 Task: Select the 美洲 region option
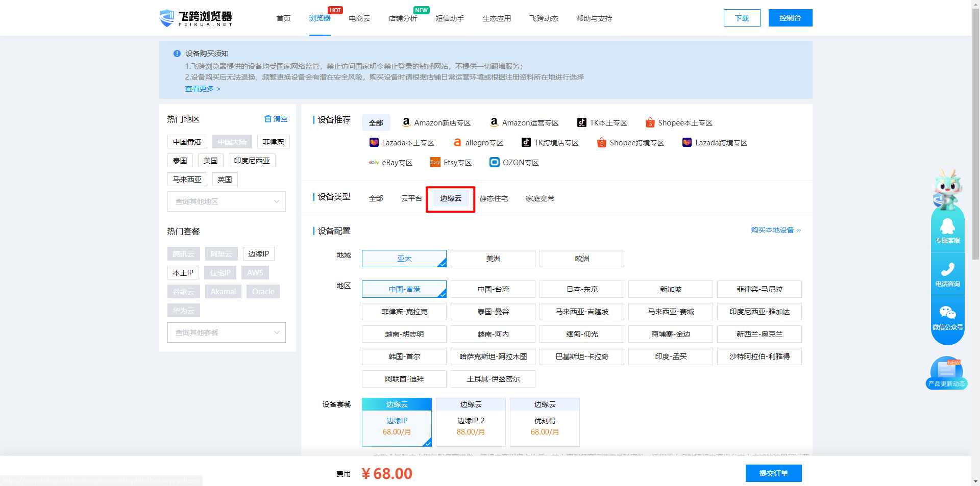click(x=493, y=259)
